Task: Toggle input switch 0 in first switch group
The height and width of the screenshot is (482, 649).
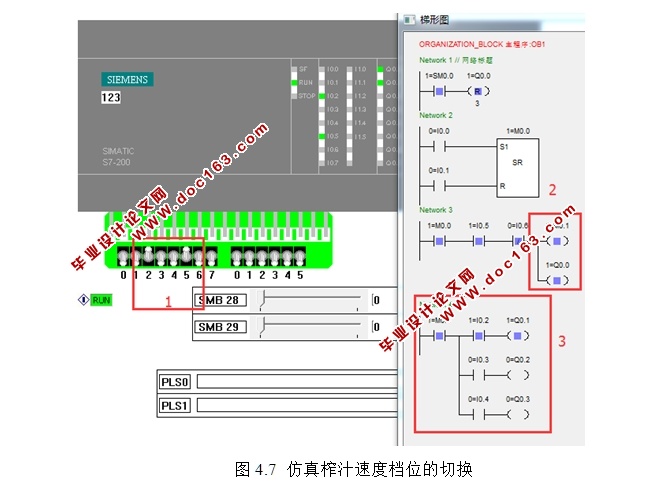Action: [123, 257]
